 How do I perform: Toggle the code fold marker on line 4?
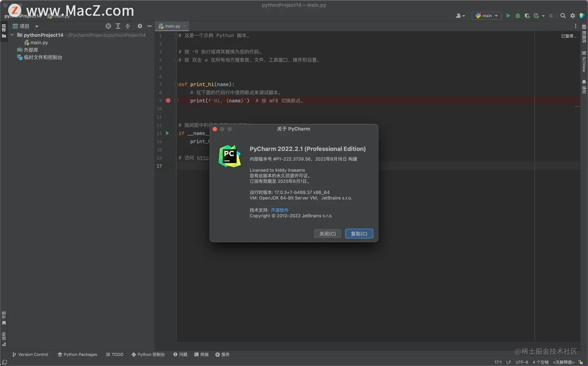(x=176, y=60)
